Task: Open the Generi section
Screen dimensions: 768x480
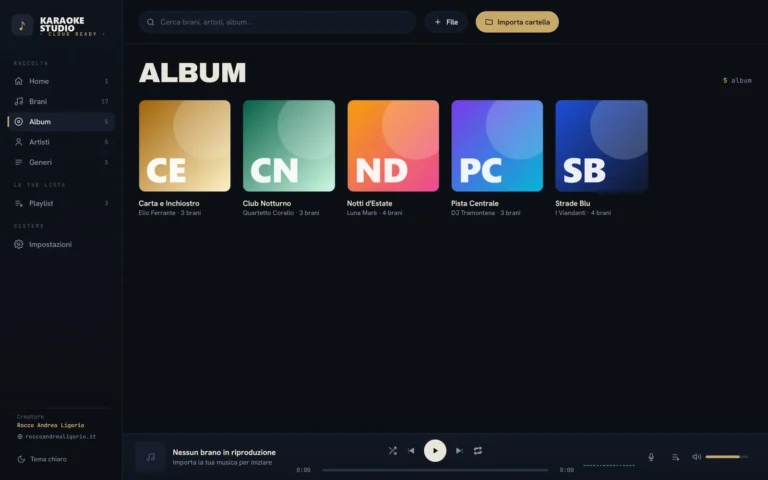Action: pyautogui.click(x=61, y=162)
